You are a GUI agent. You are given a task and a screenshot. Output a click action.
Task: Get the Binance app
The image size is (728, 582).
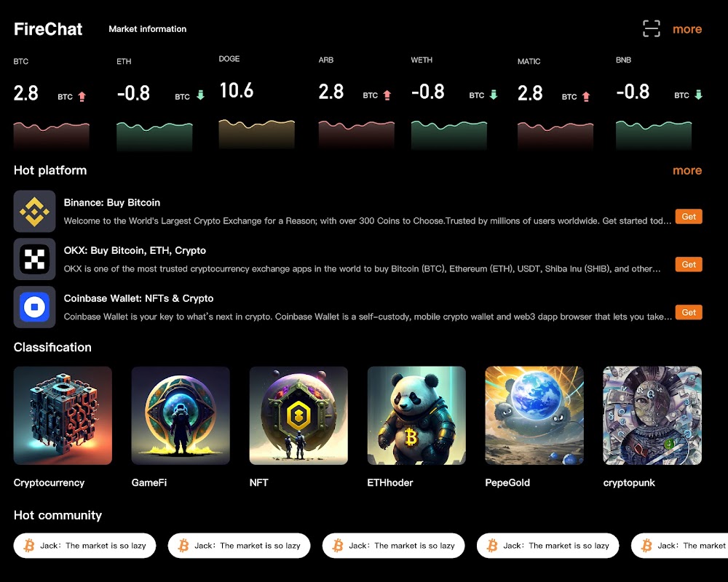[689, 216]
